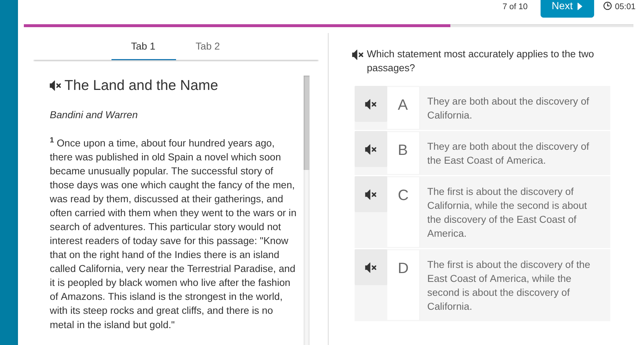644x345 pixels.
Task: Click the '7 of 10' question counter
Action: (x=515, y=7)
